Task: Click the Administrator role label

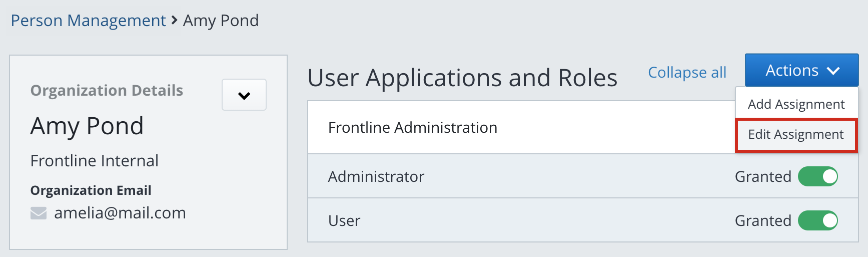Action: (376, 177)
